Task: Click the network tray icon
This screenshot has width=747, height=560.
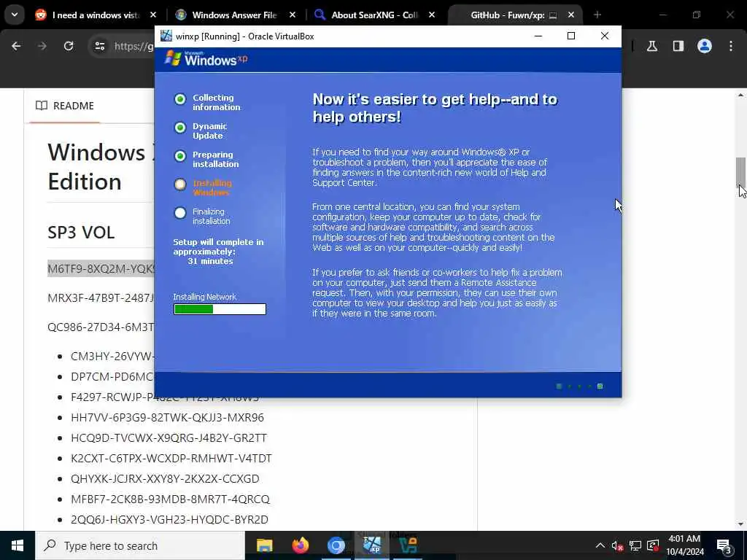Action: point(635,545)
